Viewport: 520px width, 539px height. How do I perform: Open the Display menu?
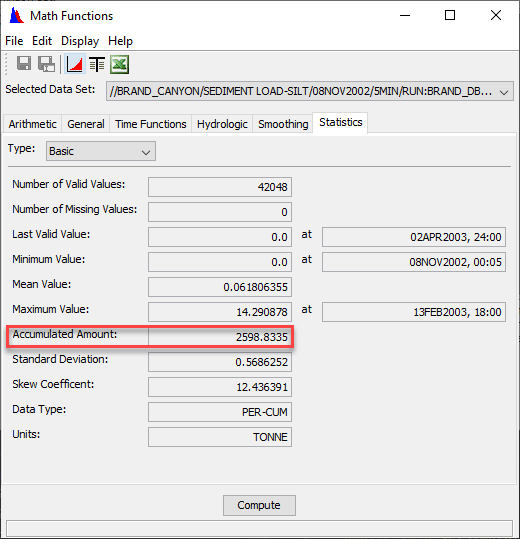[x=80, y=41]
